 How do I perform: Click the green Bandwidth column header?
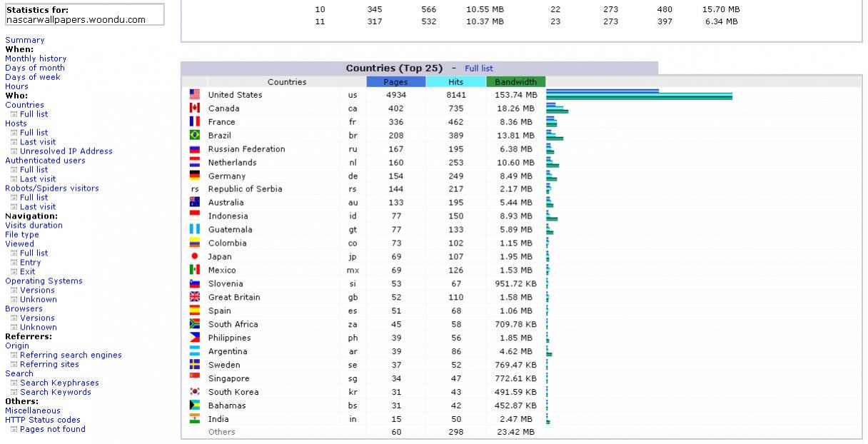click(516, 82)
